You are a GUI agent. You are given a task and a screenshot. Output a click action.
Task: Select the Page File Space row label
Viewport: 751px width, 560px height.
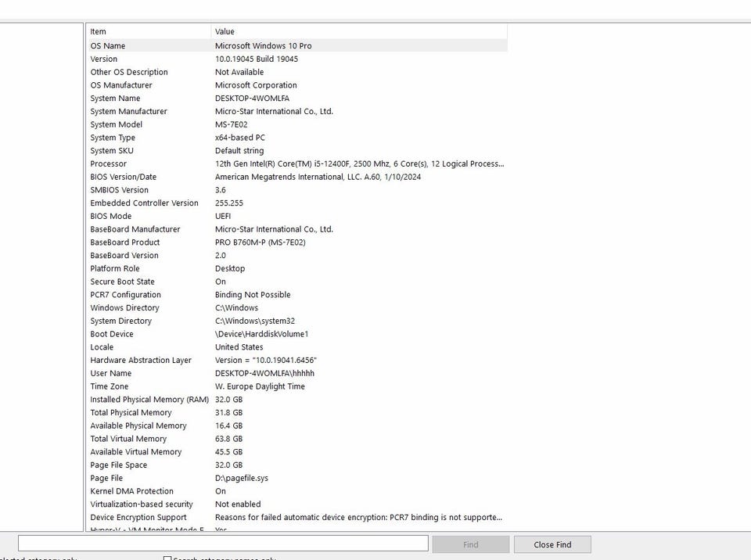pyautogui.click(x=118, y=465)
